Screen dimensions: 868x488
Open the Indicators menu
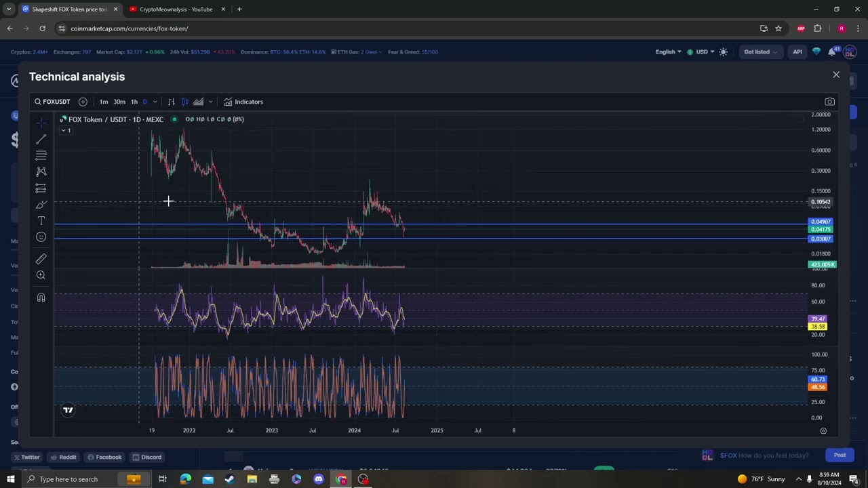[243, 102]
